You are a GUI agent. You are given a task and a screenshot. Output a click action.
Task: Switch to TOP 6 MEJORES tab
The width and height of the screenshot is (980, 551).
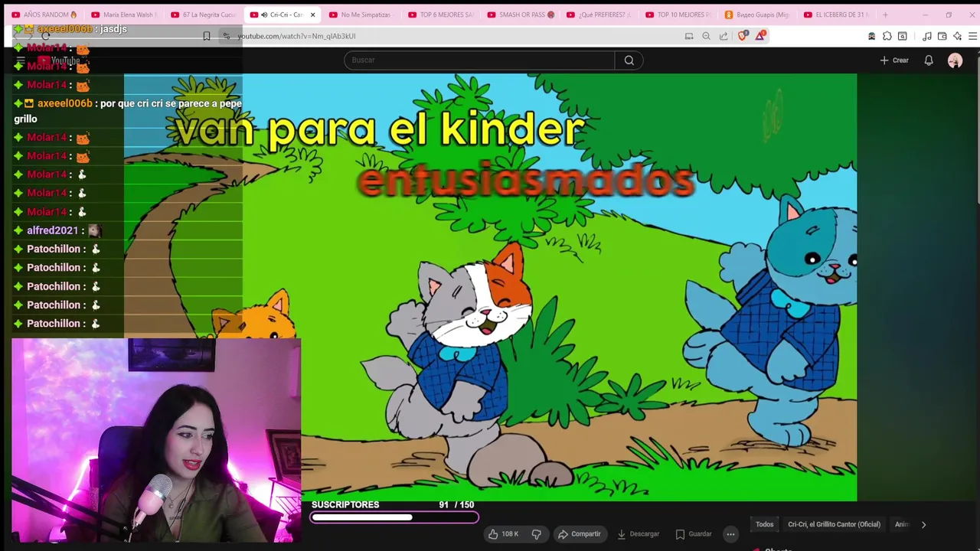click(441, 15)
